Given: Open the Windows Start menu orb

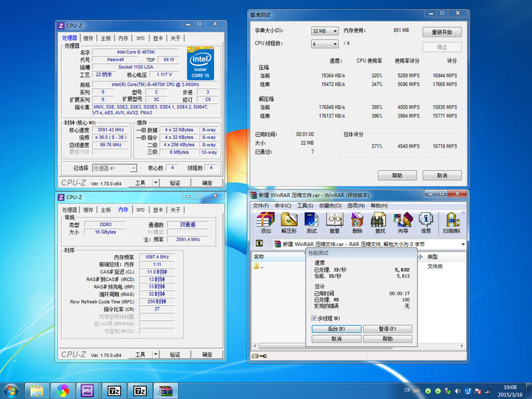Looking at the screenshot, I should 11,390.
